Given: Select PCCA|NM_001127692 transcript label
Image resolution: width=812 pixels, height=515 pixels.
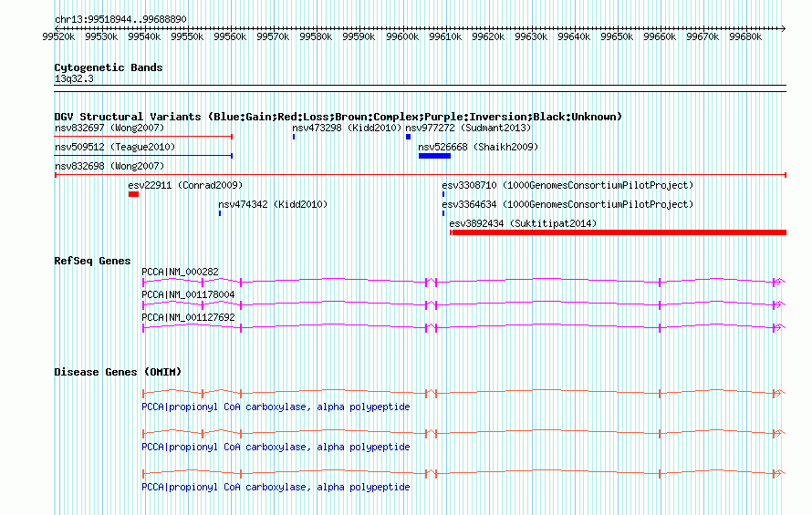Looking at the screenshot, I should [188, 317].
